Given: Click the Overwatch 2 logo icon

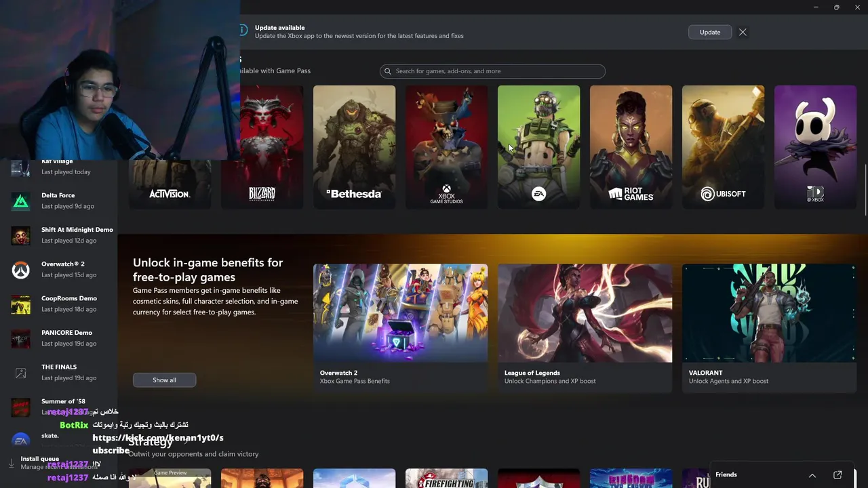Looking at the screenshot, I should click(x=20, y=270).
